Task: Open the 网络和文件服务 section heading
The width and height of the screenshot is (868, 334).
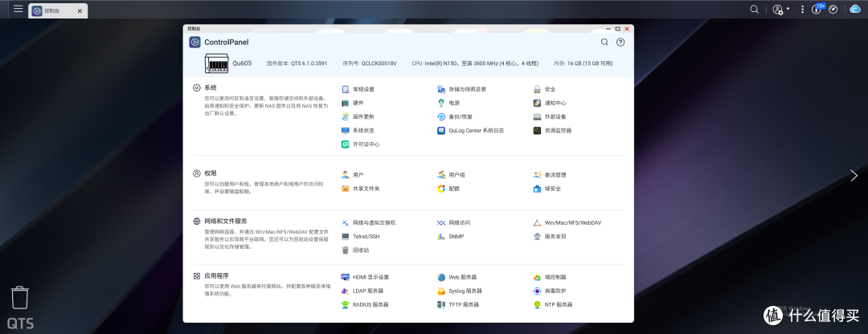Action: click(x=225, y=221)
